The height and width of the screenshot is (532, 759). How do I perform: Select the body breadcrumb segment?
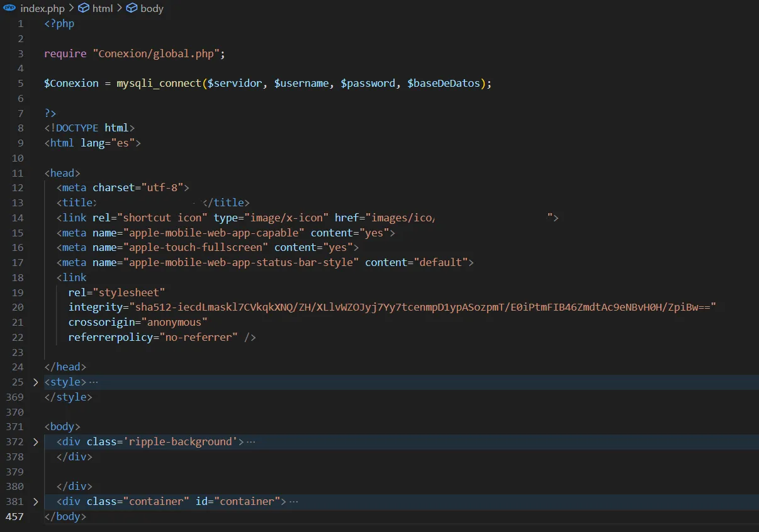point(152,8)
